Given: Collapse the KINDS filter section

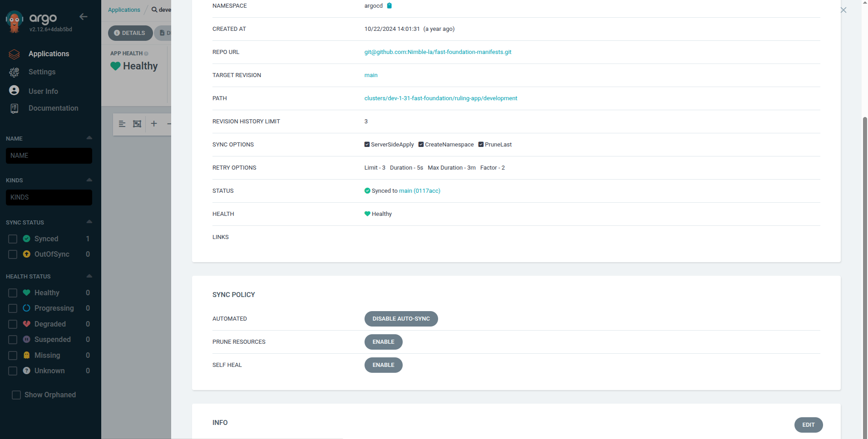Looking at the screenshot, I should (89, 180).
